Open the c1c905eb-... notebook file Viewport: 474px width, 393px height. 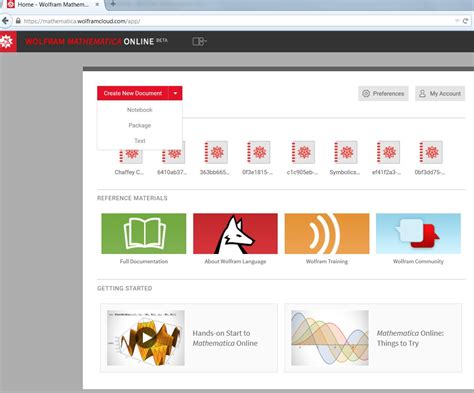click(303, 153)
